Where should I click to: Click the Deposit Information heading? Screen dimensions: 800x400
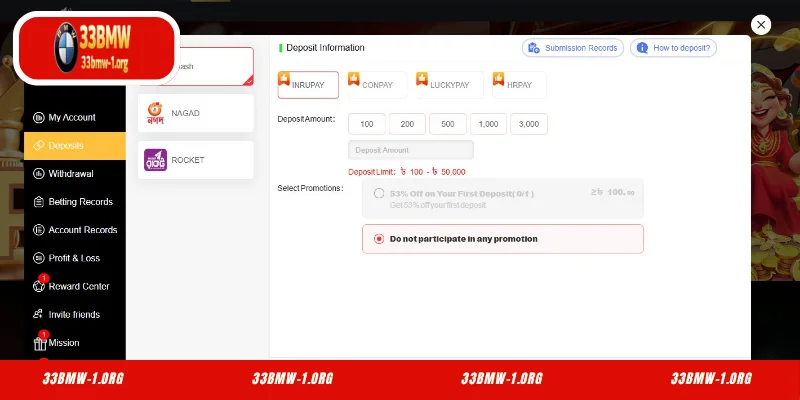point(325,48)
